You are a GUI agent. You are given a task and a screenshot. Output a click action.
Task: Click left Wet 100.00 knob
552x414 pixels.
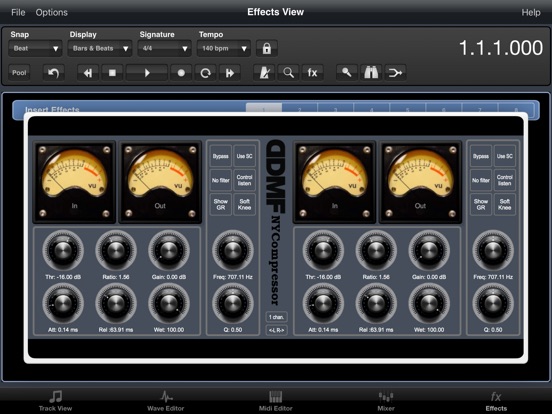click(x=169, y=303)
